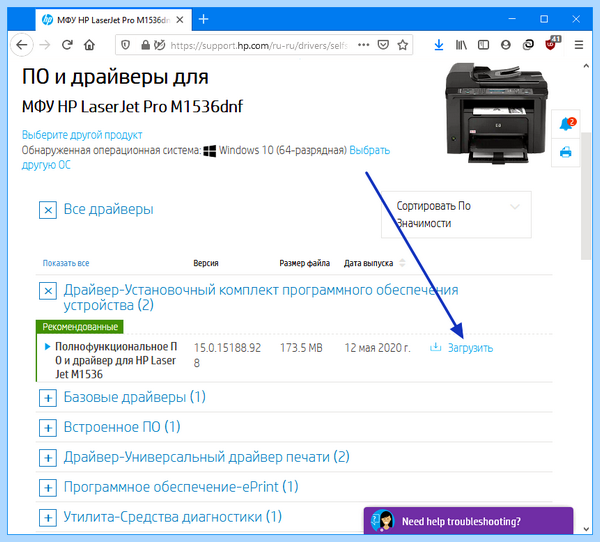This screenshot has height=542, width=600.
Task: Open HP notifications bell
Action: [566, 124]
